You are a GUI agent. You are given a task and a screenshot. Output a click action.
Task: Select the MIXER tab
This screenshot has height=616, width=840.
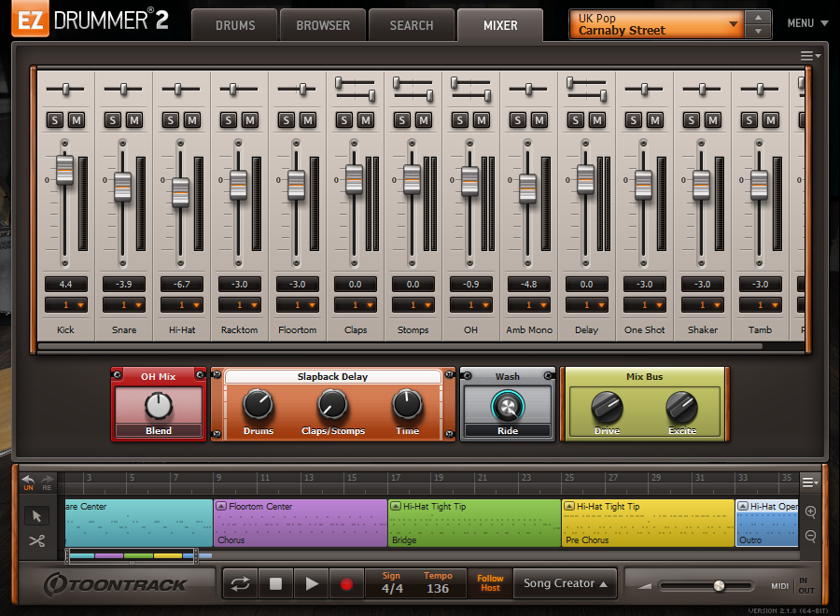500,25
